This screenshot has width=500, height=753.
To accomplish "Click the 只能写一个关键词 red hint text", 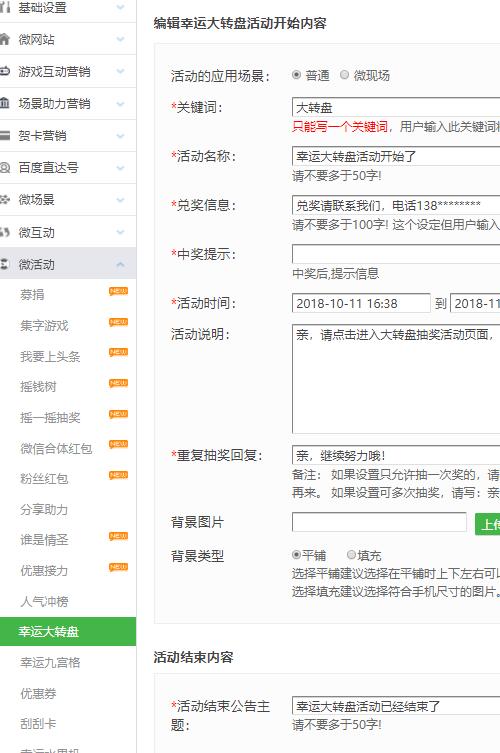I will [x=340, y=126].
